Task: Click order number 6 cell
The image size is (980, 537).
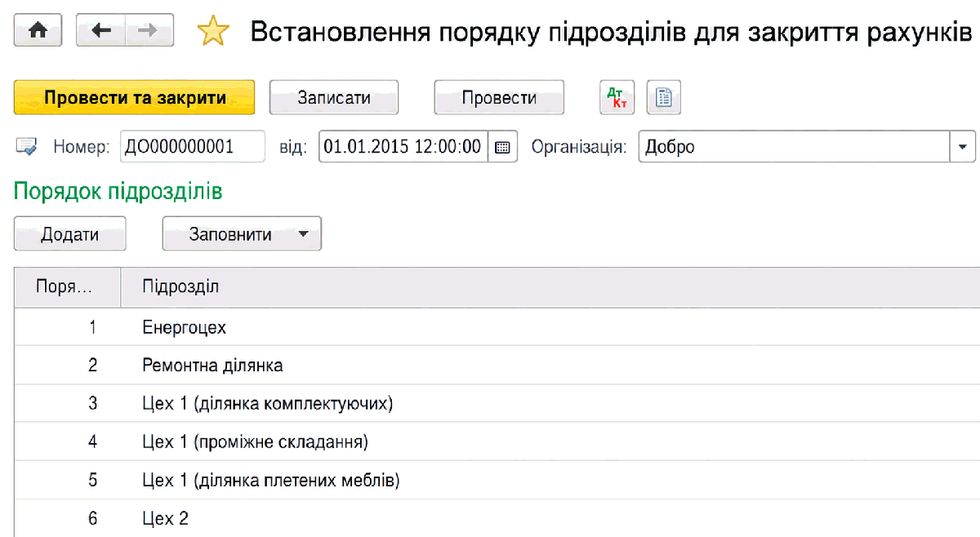Action: [x=67, y=518]
